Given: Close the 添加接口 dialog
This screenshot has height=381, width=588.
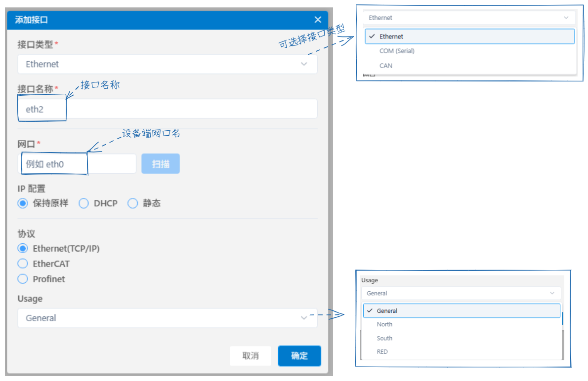Looking at the screenshot, I should pos(318,20).
